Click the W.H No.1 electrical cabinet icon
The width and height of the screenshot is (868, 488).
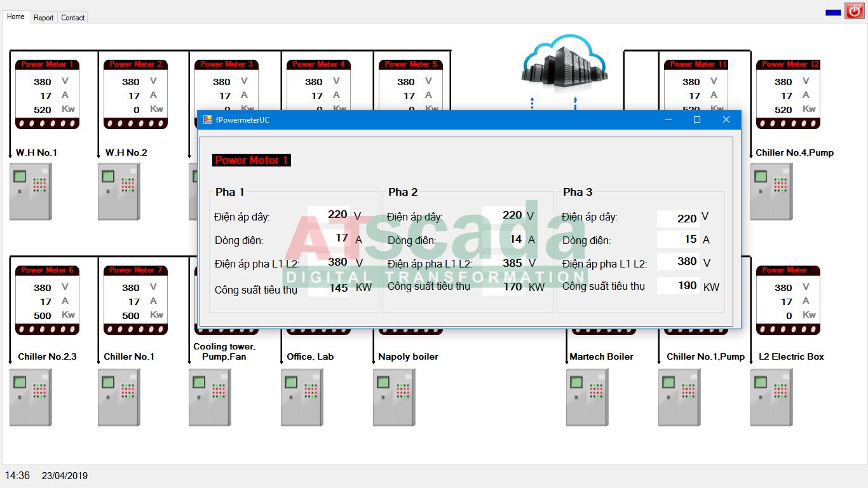(x=31, y=192)
